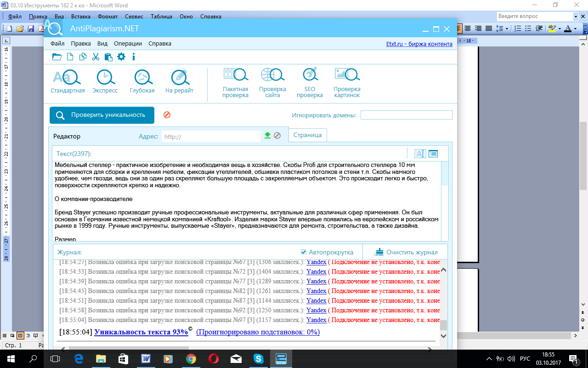Screen dimensions: 588x368
Task: Show hidden system tray icons
Action: coord(488,358)
